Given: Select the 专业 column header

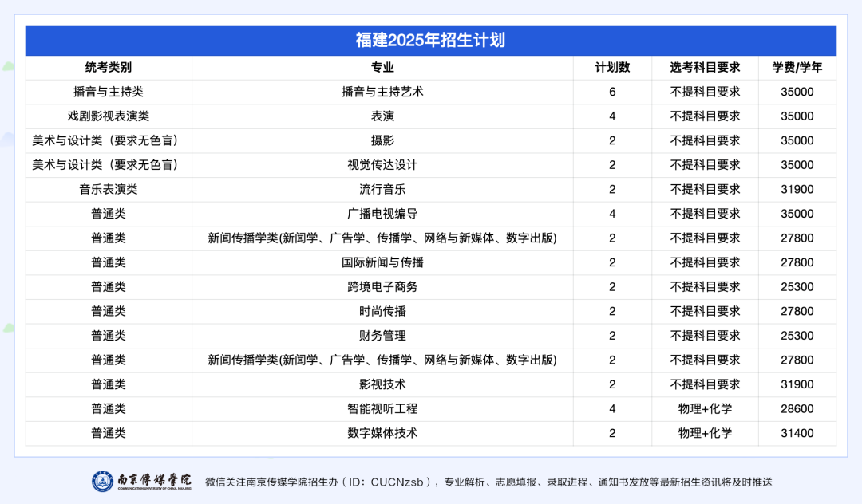Looking at the screenshot, I should tap(382, 68).
